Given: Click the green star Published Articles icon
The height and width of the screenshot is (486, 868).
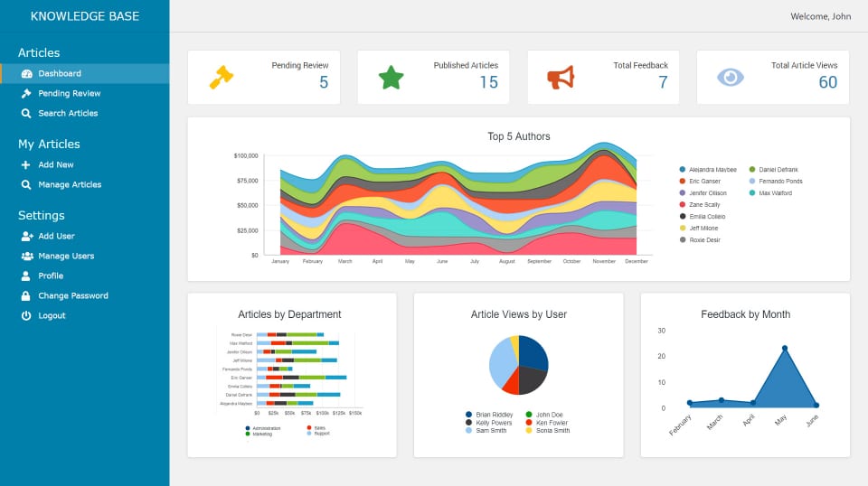Looking at the screenshot, I should click(x=391, y=78).
